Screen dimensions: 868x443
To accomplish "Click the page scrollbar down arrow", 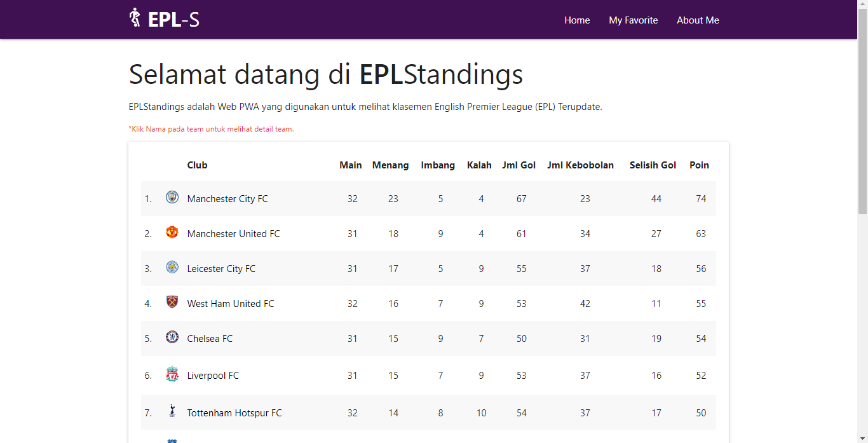I will click(863, 438).
